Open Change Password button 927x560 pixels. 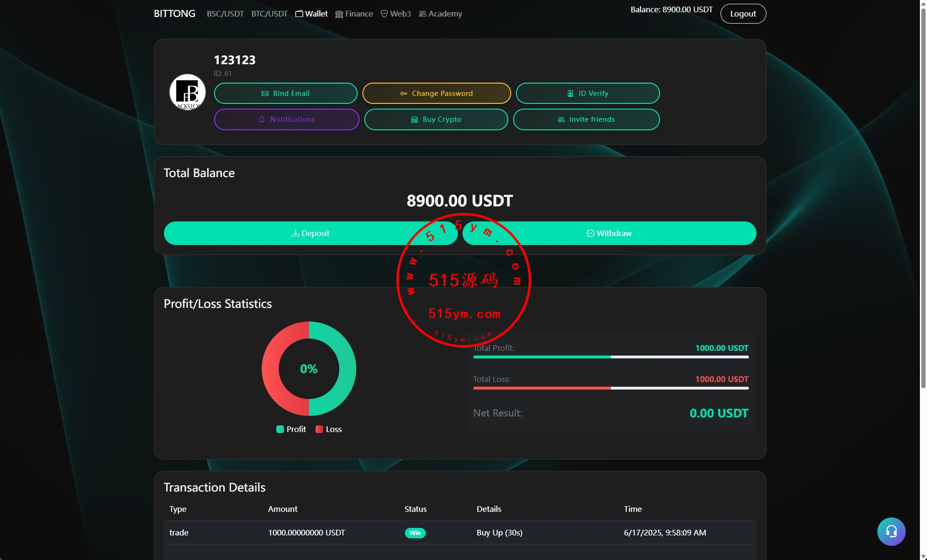click(x=436, y=93)
